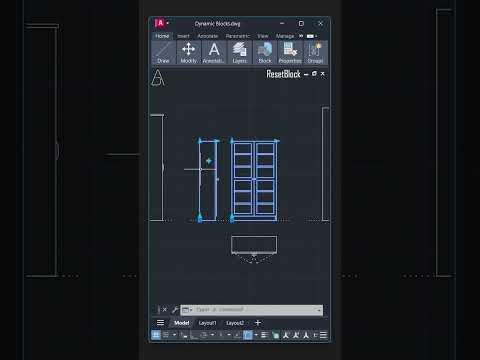Open status bar customization menu icon
Image resolution: width=480 pixels, height=360 pixels.
323,335
